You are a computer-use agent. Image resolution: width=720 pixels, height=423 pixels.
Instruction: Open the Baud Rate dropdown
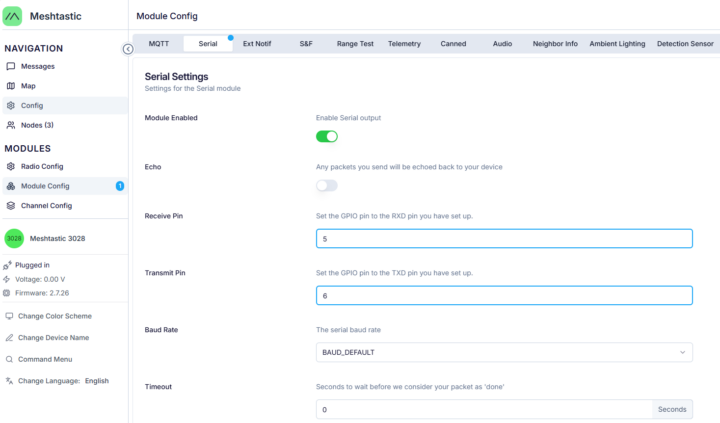(504, 352)
